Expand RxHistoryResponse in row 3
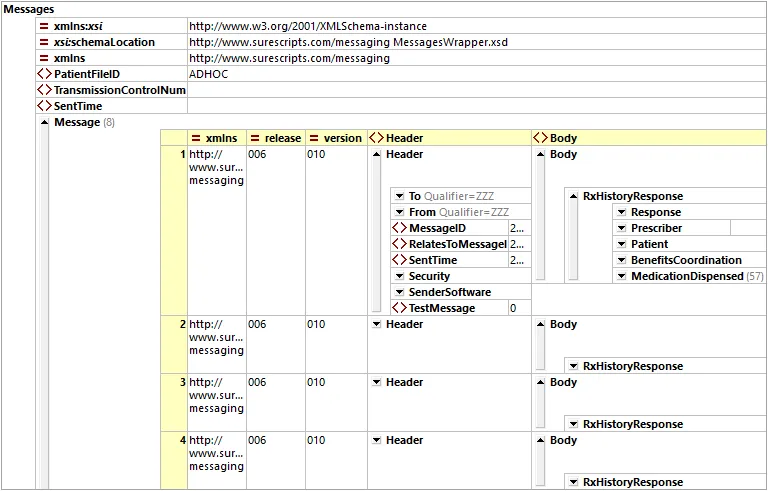Viewport: 768px width, 491px height. [573, 424]
